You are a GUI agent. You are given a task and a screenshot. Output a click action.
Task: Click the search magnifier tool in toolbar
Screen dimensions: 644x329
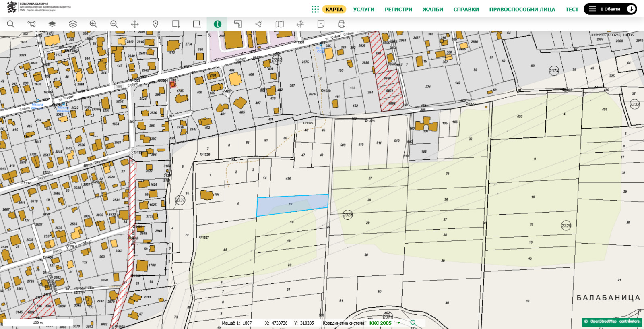pos(11,24)
